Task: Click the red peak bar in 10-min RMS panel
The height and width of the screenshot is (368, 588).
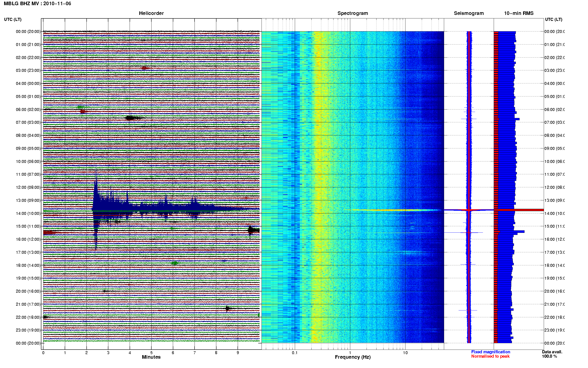Action: (x=519, y=210)
